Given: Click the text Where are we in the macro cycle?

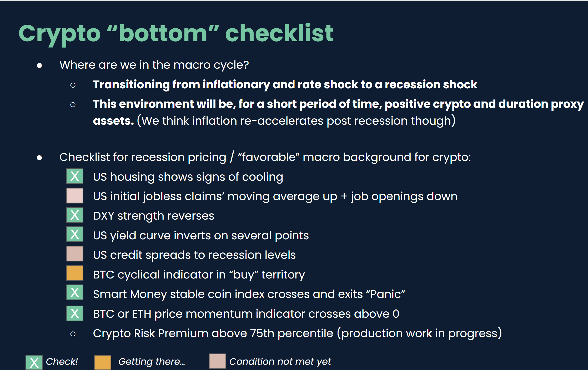Looking at the screenshot, I should point(154,65).
